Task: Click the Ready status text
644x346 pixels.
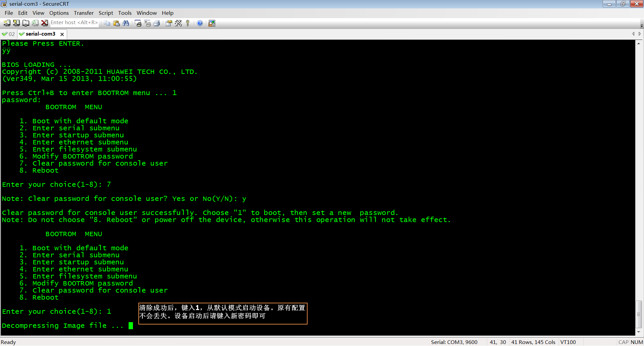Action: pyautogui.click(x=8, y=342)
